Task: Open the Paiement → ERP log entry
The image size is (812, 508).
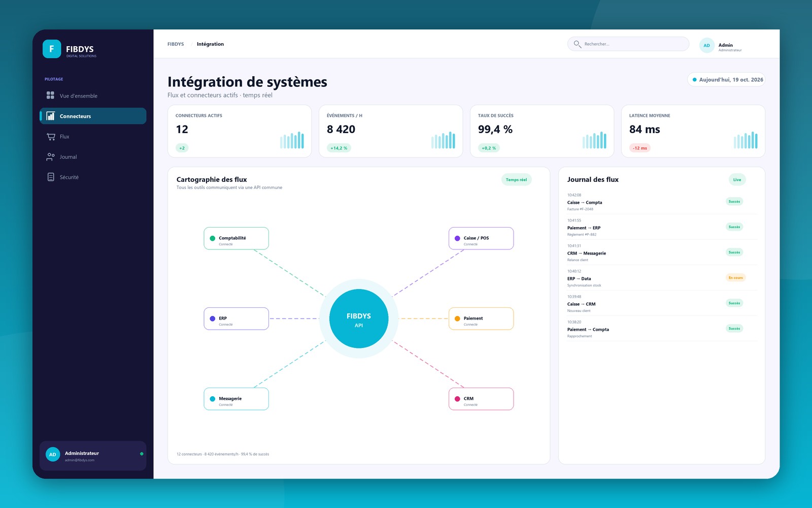Action: 662,227
